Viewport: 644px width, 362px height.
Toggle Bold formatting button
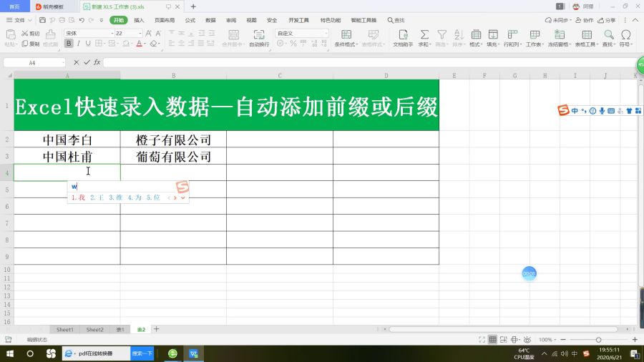(x=69, y=44)
